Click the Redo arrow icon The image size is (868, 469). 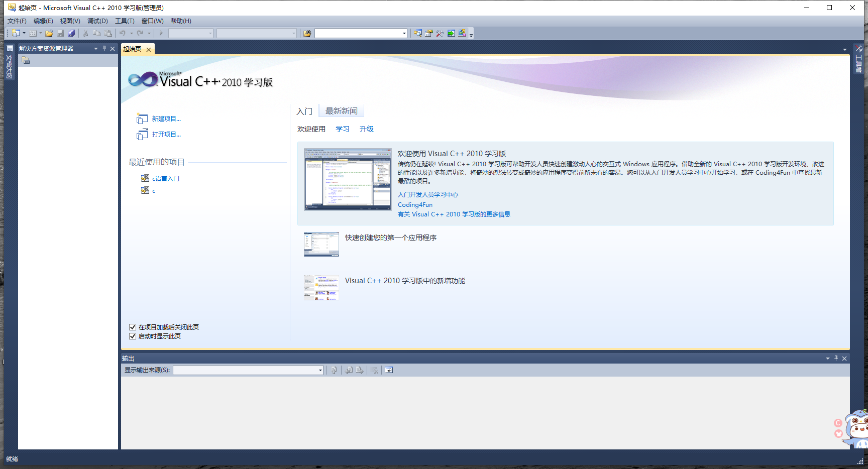[x=140, y=33]
